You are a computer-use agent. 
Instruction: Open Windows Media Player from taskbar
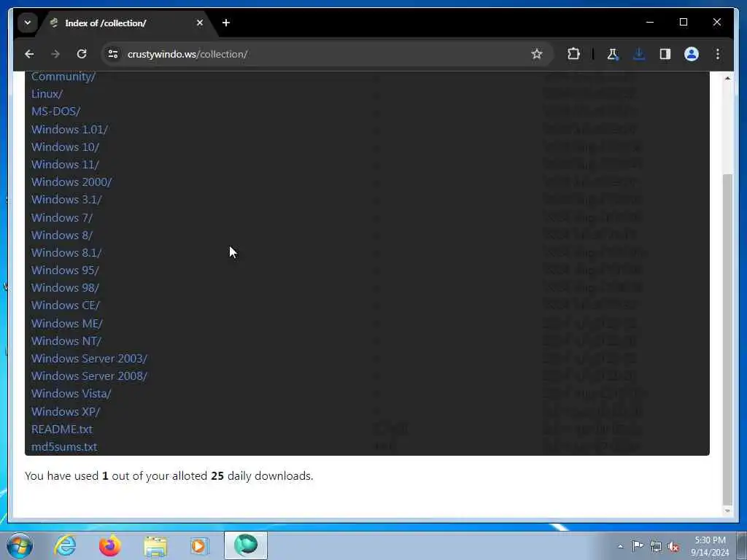200,545
